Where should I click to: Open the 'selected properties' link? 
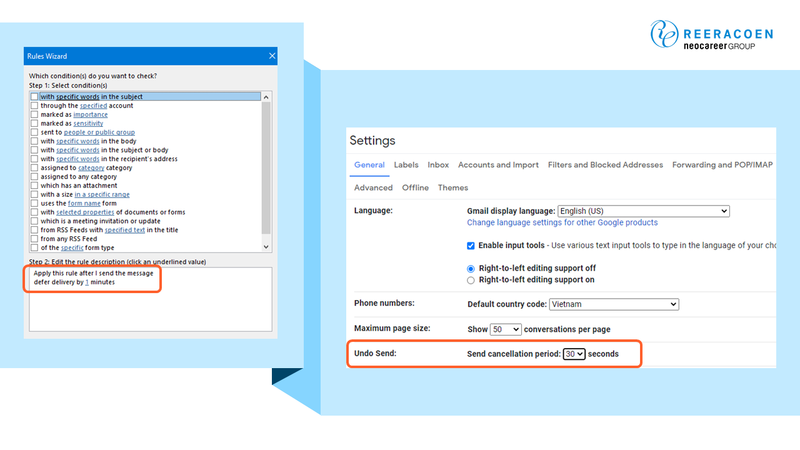coord(85,212)
